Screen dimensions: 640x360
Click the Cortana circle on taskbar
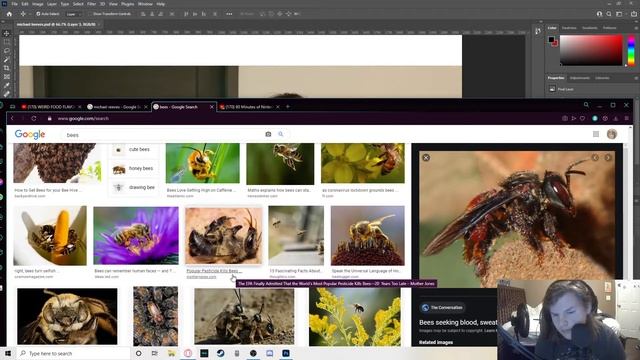tap(138, 353)
